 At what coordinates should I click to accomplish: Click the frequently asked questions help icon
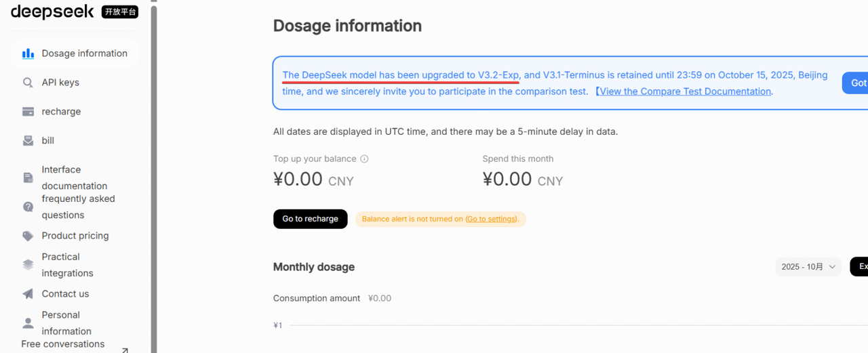(x=28, y=207)
